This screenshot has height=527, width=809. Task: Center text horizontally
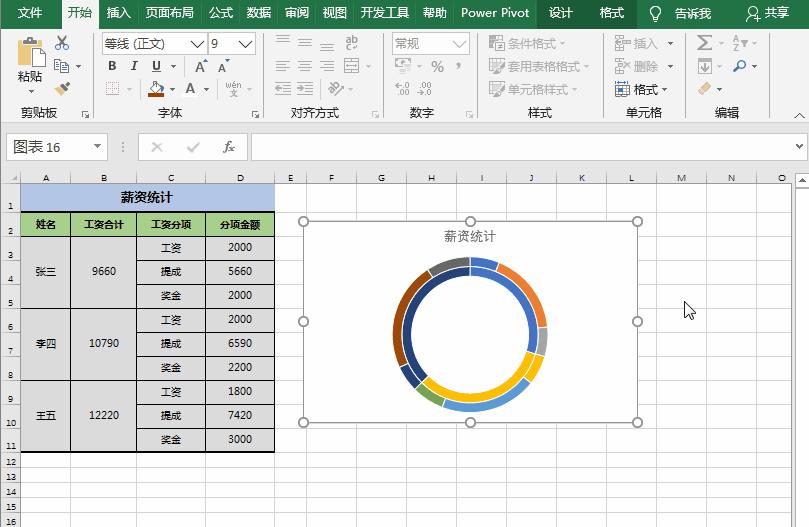305,66
